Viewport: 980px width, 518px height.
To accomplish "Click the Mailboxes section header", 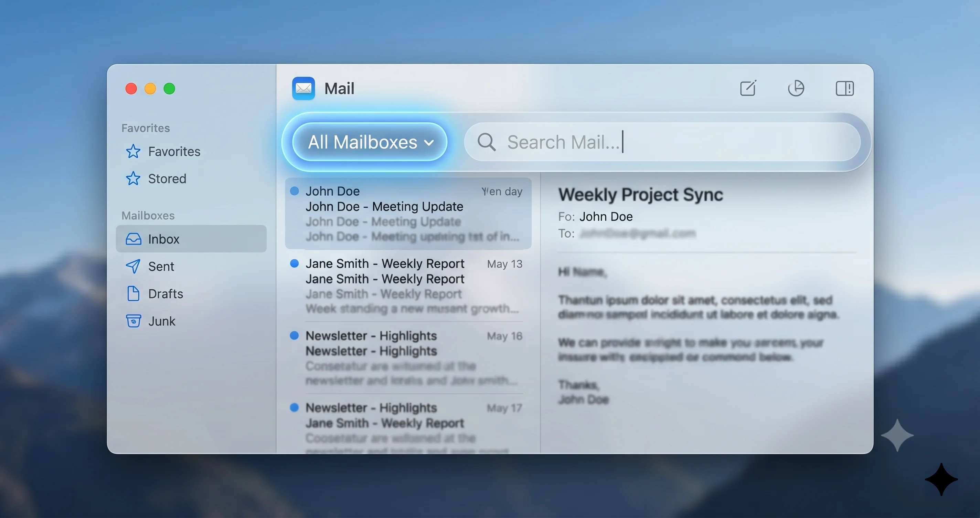I will (x=148, y=215).
